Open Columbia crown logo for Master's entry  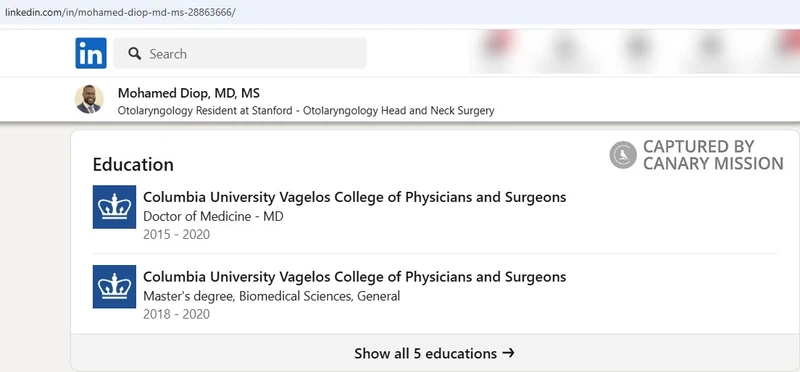(114, 286)
